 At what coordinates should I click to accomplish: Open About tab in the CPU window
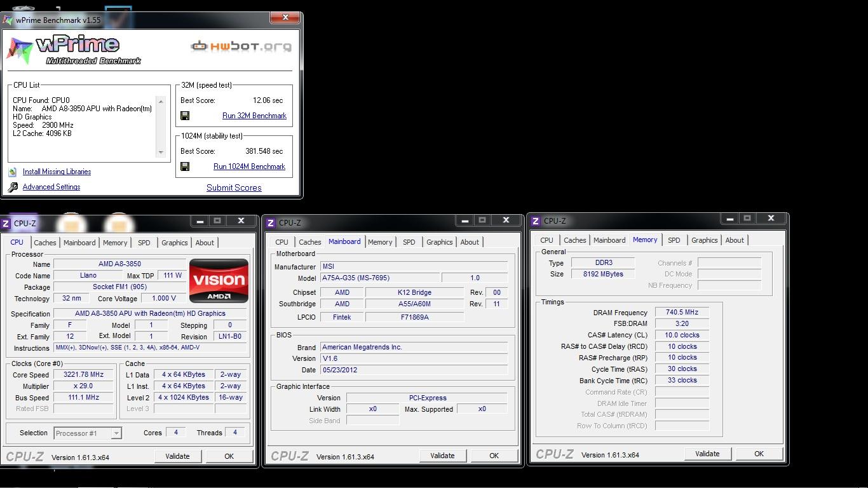pyautogui.click(x=205, y=243)
